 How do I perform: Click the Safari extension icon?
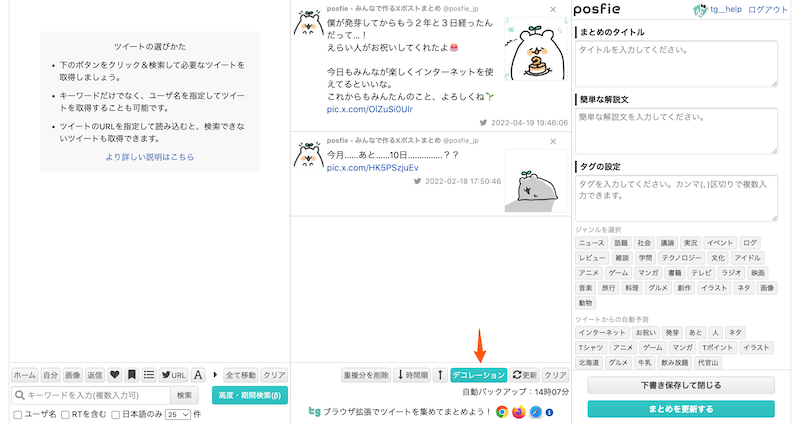click(534, 411)
